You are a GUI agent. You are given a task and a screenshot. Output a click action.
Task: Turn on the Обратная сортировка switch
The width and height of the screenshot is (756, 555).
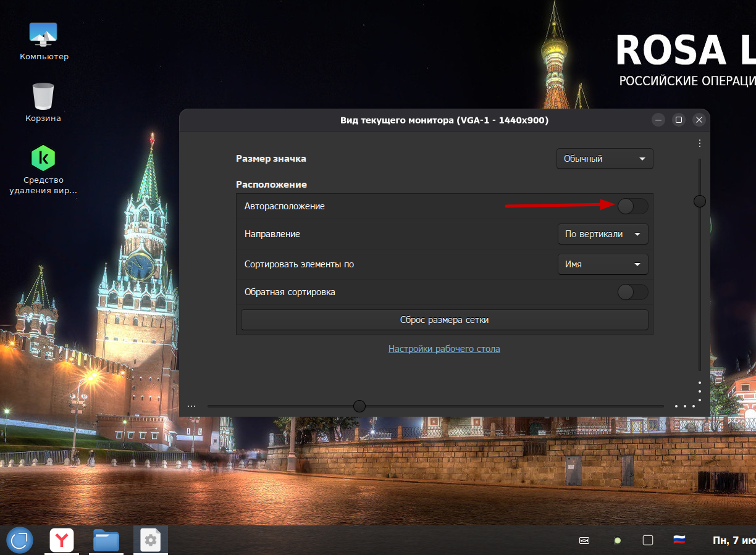tap(632, 292)
